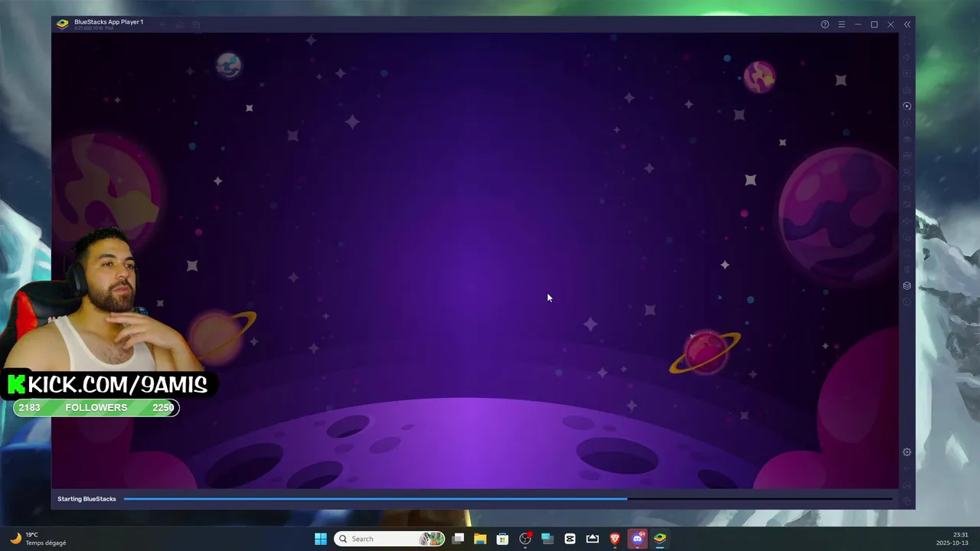Click 'BlueStacks App Player 1' title text

tap(109, 22)
